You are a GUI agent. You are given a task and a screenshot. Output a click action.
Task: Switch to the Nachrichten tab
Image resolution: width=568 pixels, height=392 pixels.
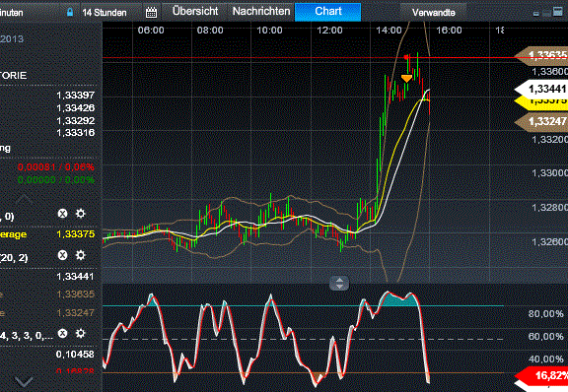[x=261, y=11]
